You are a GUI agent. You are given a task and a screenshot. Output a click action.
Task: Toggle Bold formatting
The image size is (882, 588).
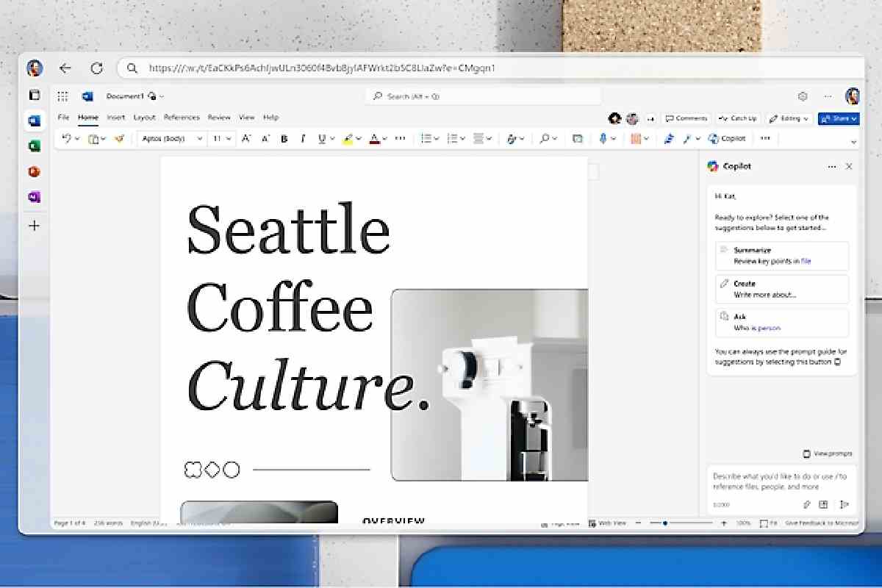point(284,138)
